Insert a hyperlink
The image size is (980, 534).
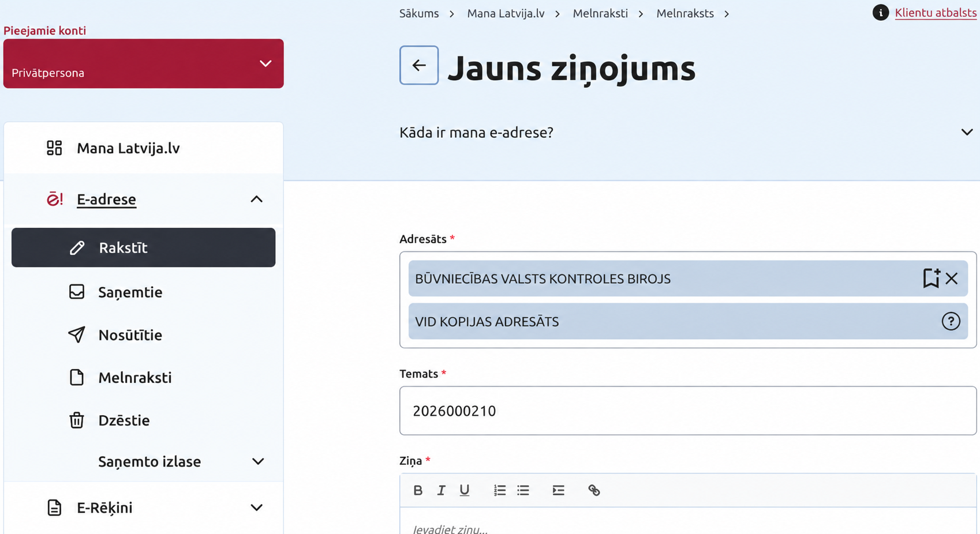[594, 490]
